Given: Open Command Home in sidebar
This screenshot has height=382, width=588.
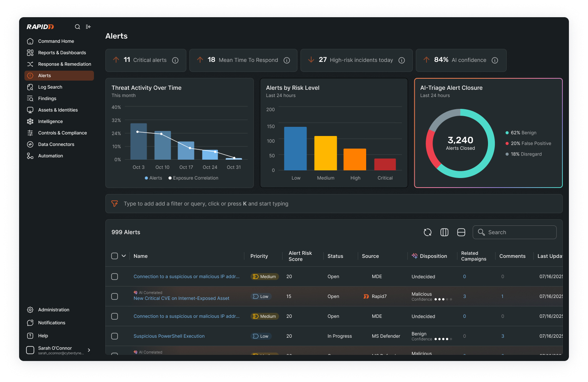Looking at the screenshot, I should click(x=59, y=41).
